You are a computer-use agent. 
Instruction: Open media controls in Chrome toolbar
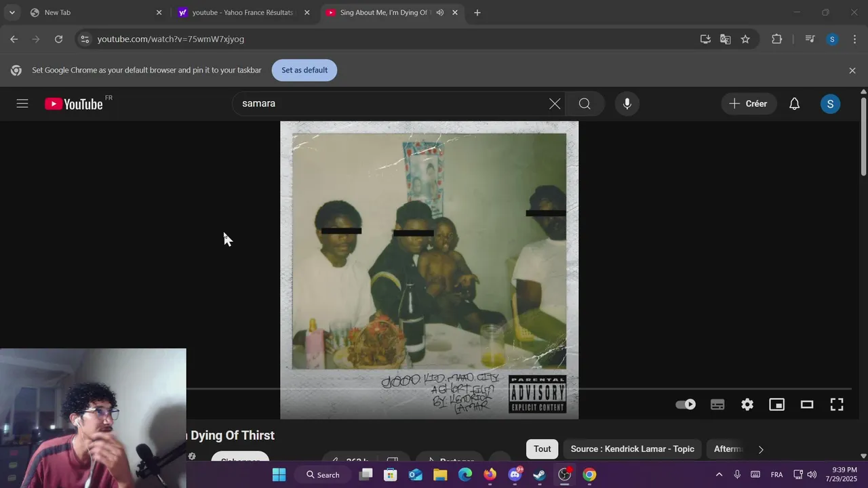coord(810,39)
